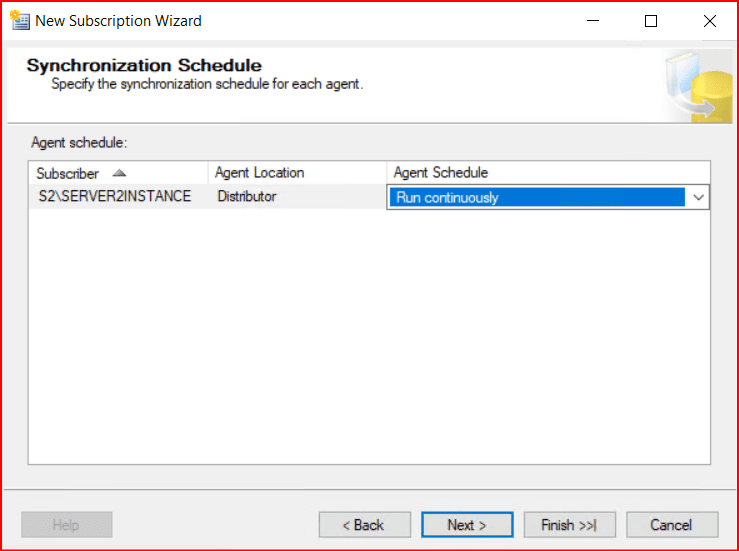Proceed with the Next button
The width and height of the screenshot is (739, 551).
pyautogui.click(x=467, y=525)
